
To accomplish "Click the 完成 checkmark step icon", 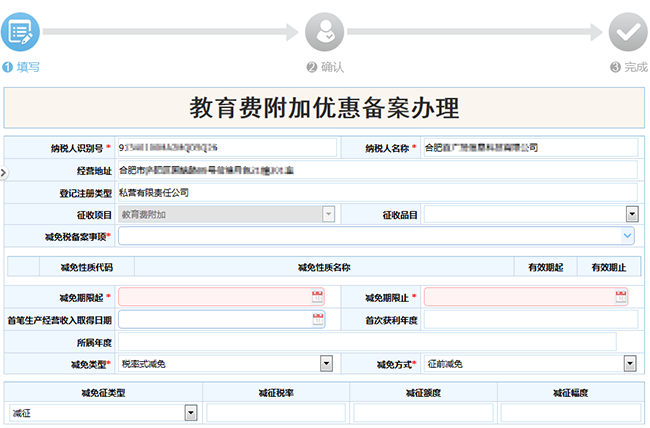I will (628, 31).
